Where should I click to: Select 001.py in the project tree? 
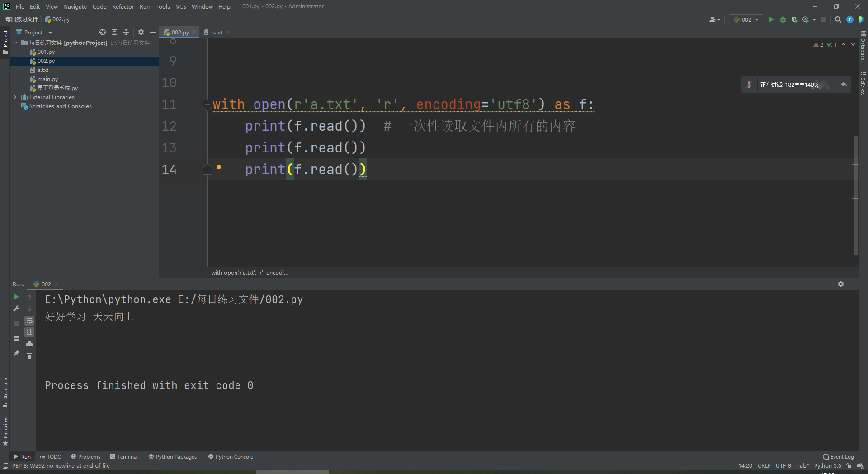[46, 52]
